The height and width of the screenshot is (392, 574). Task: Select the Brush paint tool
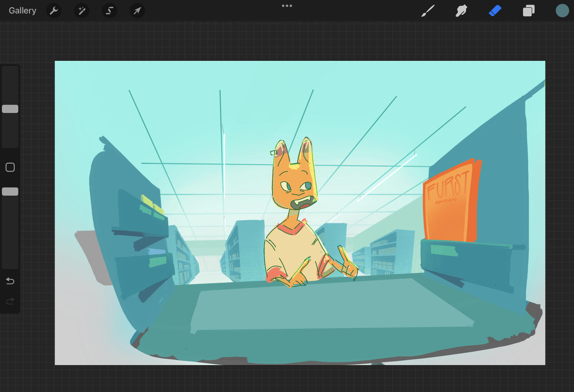tap(428, 11)
